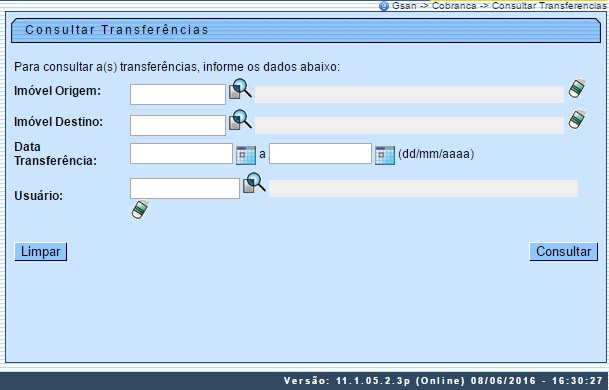Screen dimensions: 609x390
Task: Focus the final Data Transferência field
Action: click(x=320, y=153)
